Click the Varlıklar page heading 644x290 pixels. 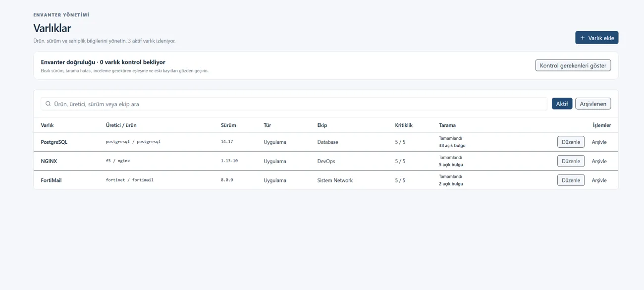[52, 28]
